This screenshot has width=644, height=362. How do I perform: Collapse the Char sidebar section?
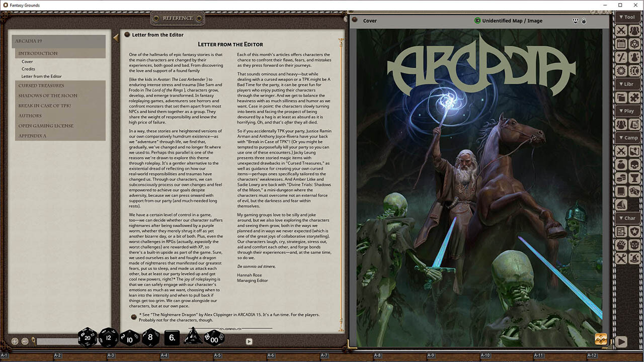(x=627, y=218)
